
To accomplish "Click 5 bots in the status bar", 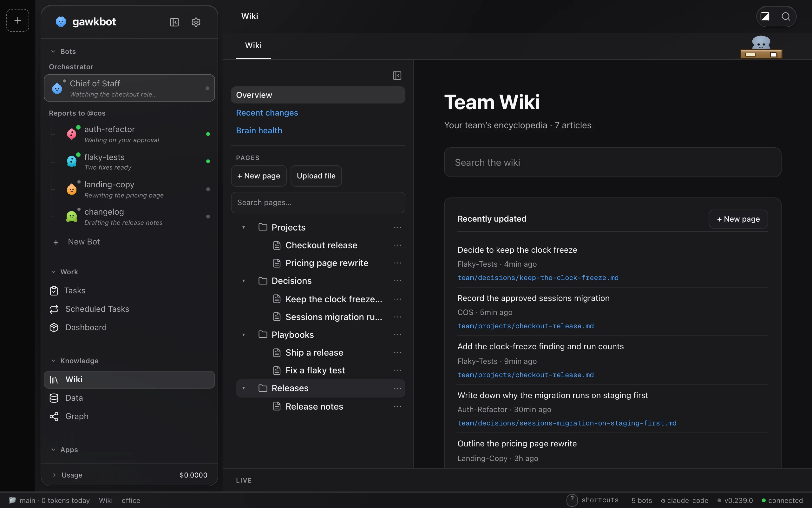I will [642, 500].
